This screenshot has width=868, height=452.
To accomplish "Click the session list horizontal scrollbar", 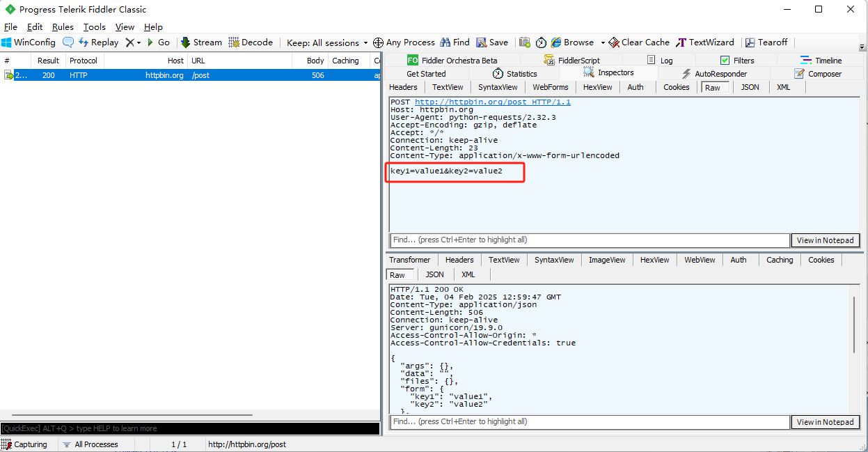I will point(132,415).
